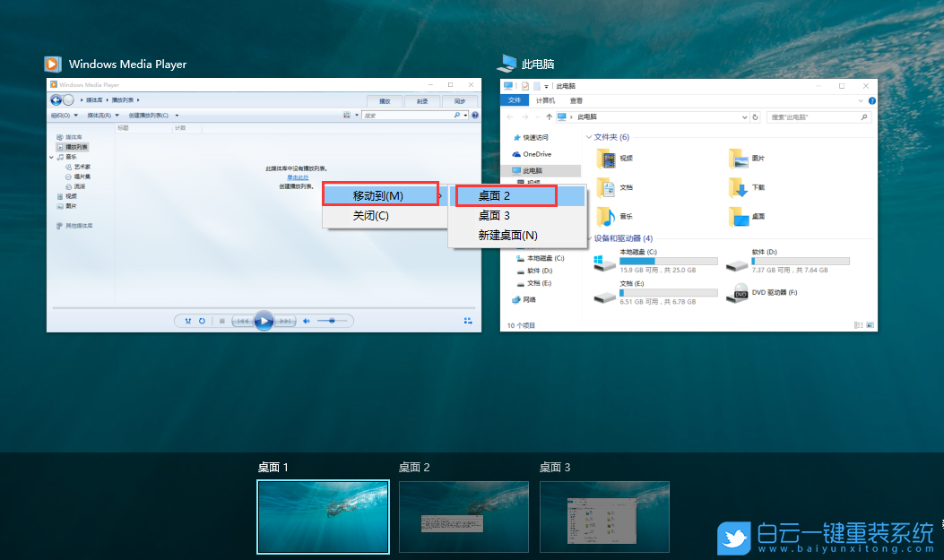Click the Play button in Media Player
The height and width of the screenshot is (560, 944).
pos(265,321)
